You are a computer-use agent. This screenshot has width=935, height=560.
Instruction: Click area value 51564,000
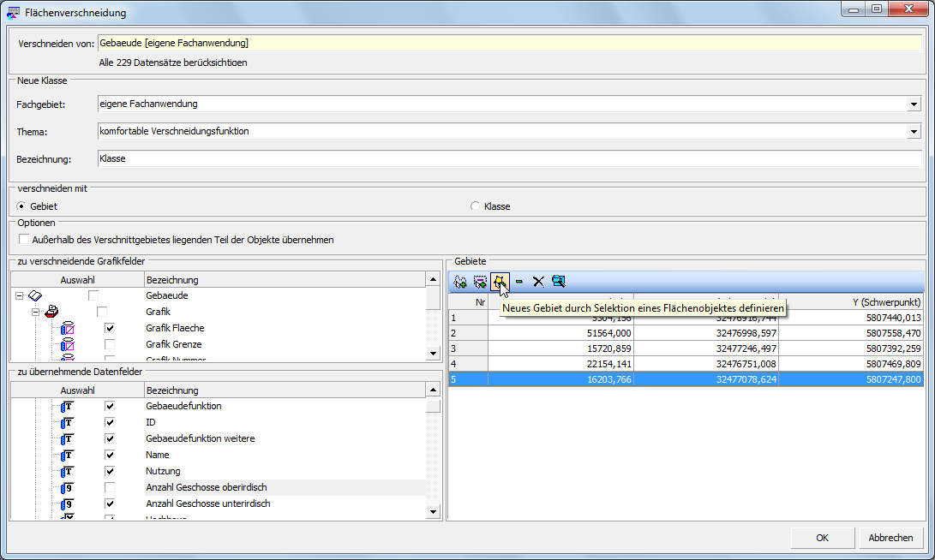tap(608, 333)
